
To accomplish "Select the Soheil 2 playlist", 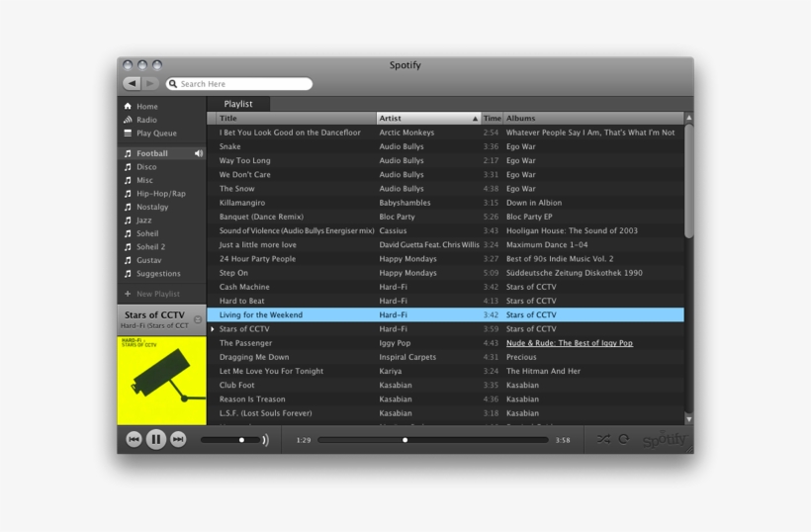I will point(161,246).
